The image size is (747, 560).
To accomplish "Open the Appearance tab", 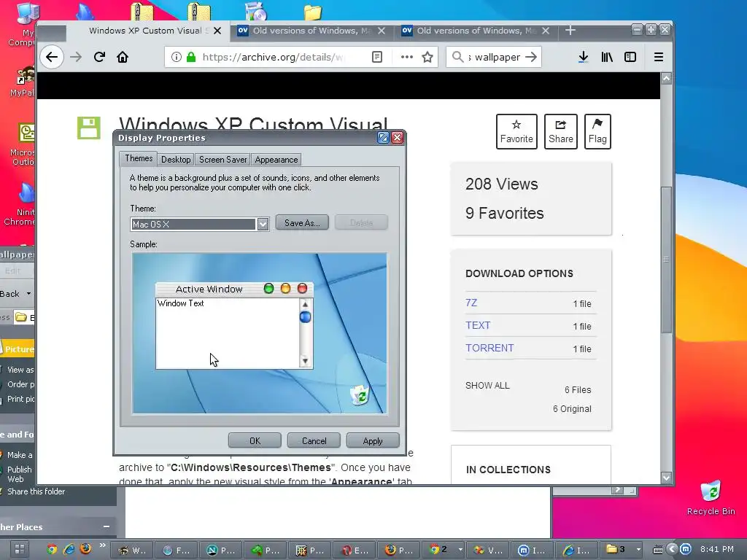I will click(x=276, y=160).
